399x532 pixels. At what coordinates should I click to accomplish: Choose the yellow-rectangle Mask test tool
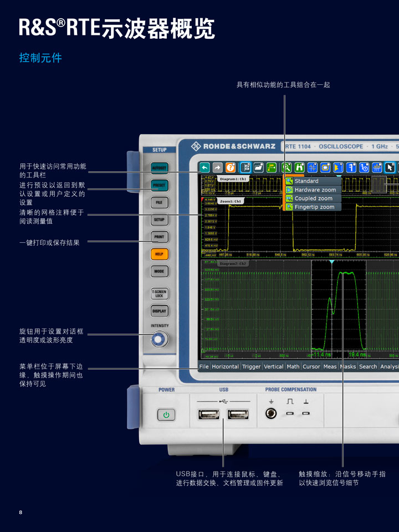[325, 167]
